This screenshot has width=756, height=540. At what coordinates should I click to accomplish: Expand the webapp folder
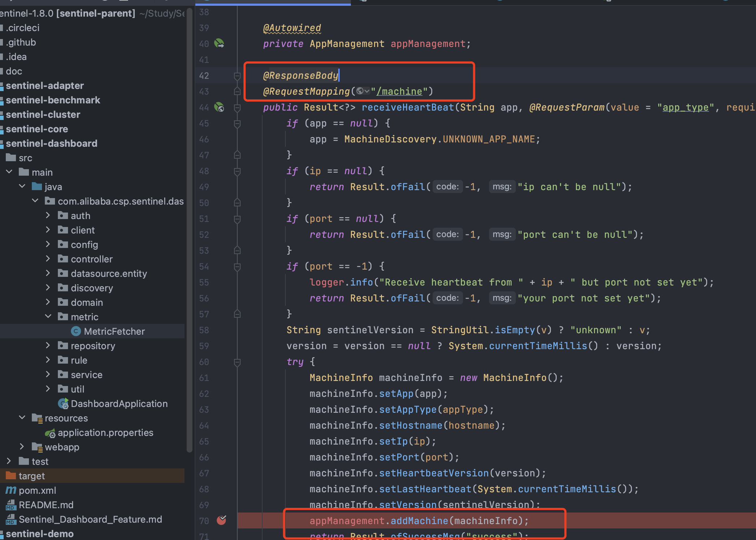click(x=22, y=447)
